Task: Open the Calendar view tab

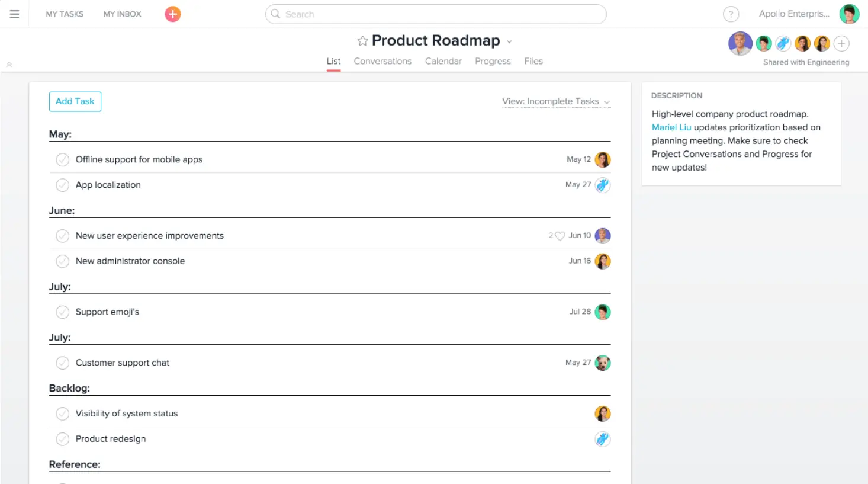Action: (x=443, y=61)
